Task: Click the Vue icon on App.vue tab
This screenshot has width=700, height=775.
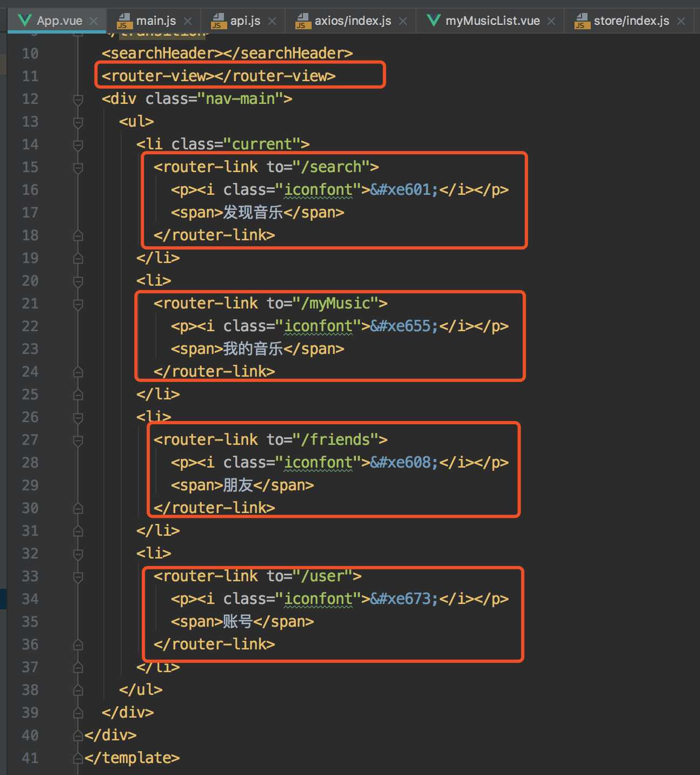Action: point(24,21)
